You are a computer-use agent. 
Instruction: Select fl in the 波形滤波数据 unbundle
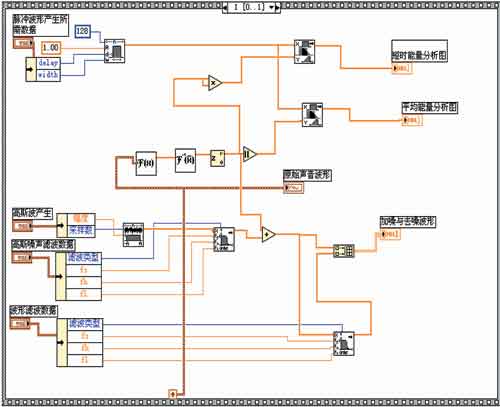click(x=85, y=361)
